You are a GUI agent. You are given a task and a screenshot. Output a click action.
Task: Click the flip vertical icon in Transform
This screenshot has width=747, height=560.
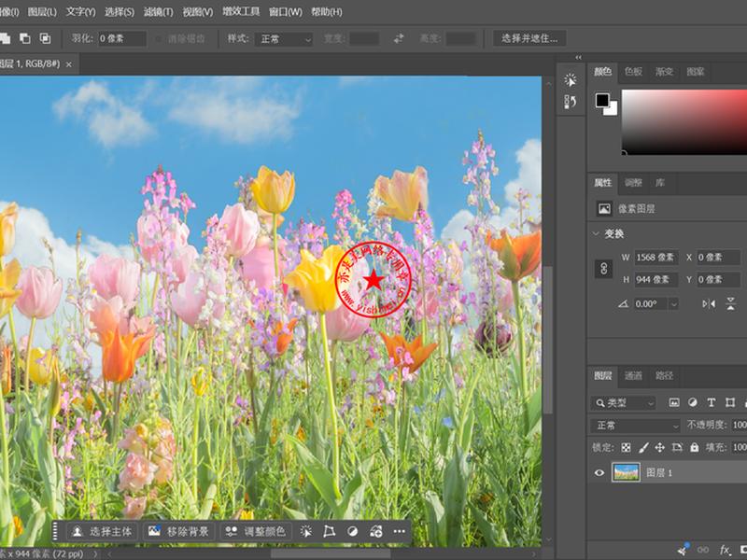point(731,303)
